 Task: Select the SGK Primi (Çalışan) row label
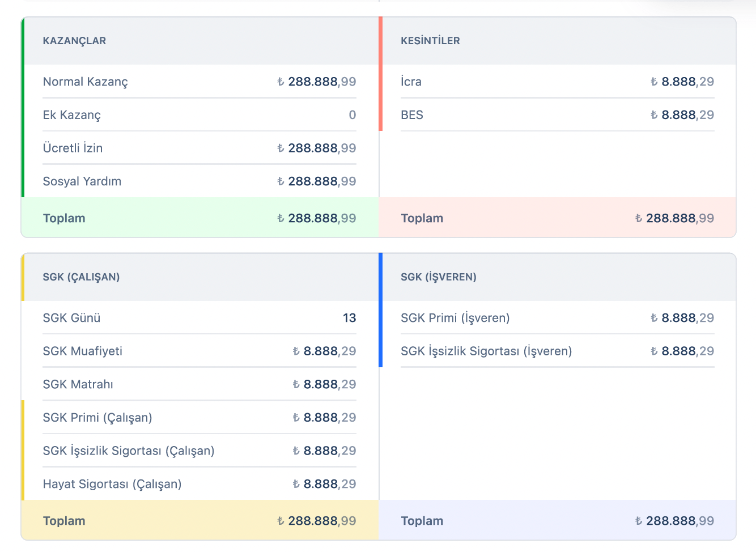tap(97, 418)
